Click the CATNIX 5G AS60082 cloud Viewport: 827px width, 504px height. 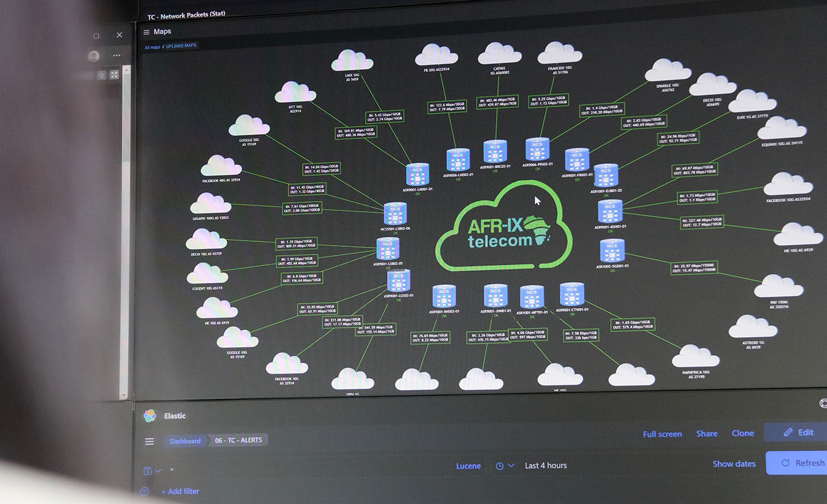pyautogui.click(x=500, y=54)
